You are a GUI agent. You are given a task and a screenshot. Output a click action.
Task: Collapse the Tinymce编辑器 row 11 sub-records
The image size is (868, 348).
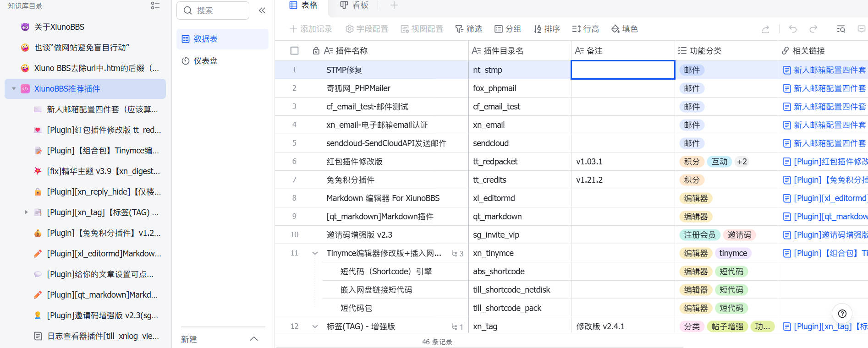tap(315, 253)
